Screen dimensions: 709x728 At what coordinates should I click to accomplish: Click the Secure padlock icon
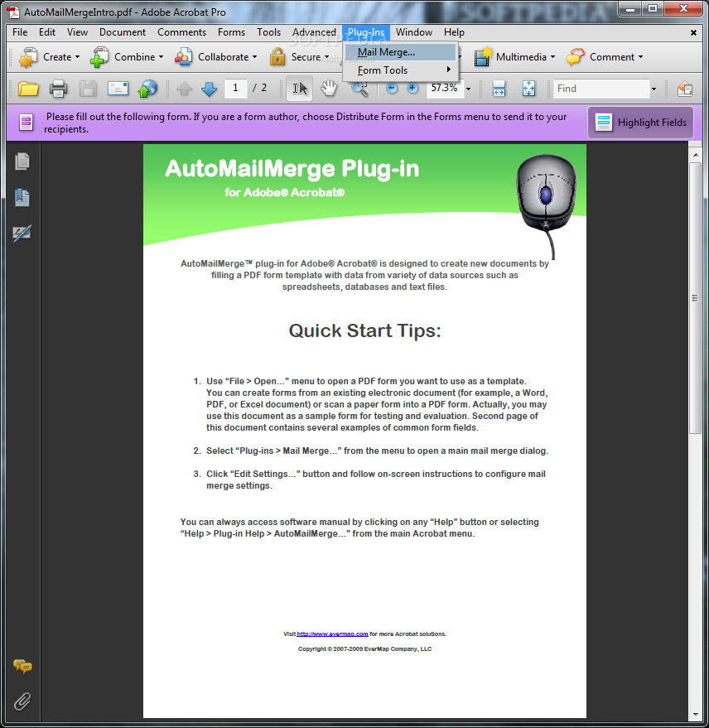point(277,56)
